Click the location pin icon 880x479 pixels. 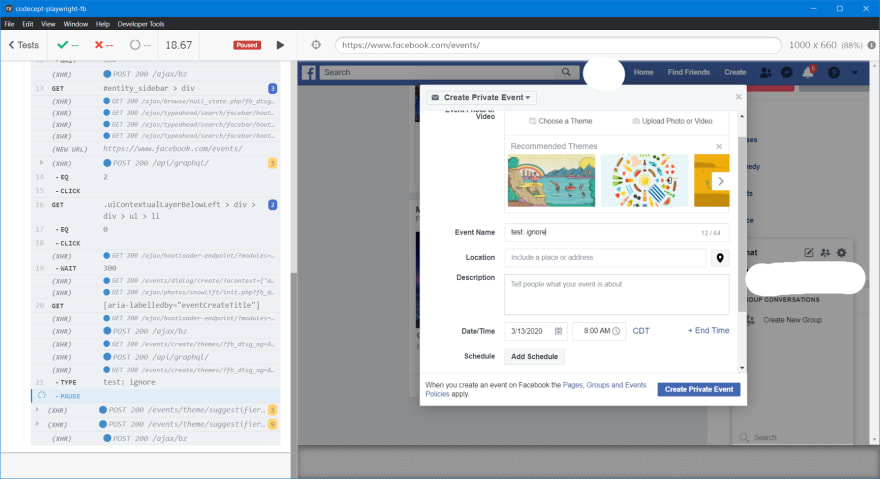point(719,258)
